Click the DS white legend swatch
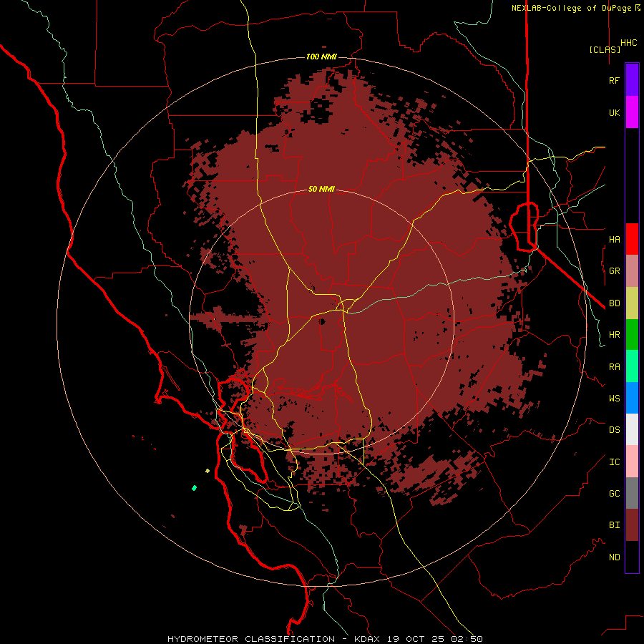The width and height of the screenshot is (644, 644). point(632,429)
